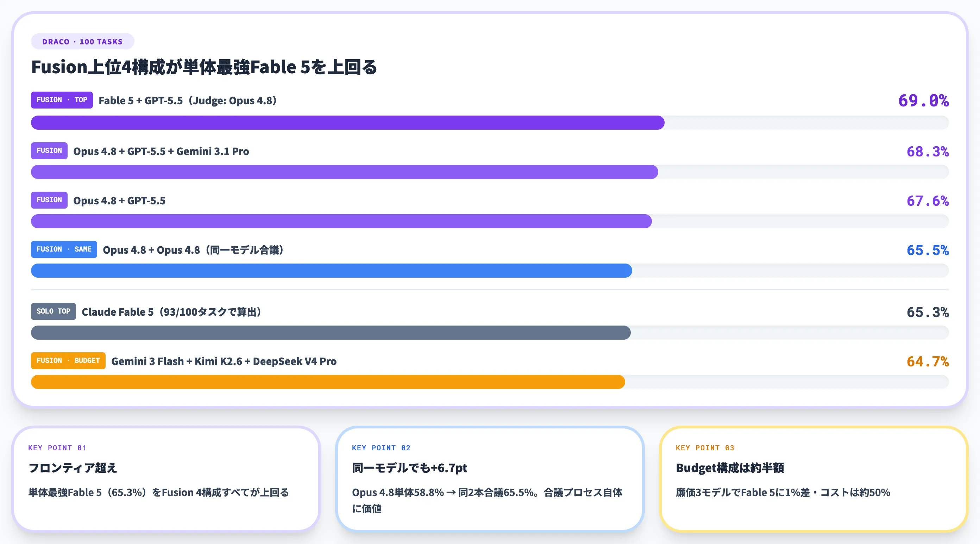Image resolution: width=980 pixels, height=544 pixels.
Task: Click text beginning 'Opus 4.8単体58.8% →'
Action: (487, 501)
